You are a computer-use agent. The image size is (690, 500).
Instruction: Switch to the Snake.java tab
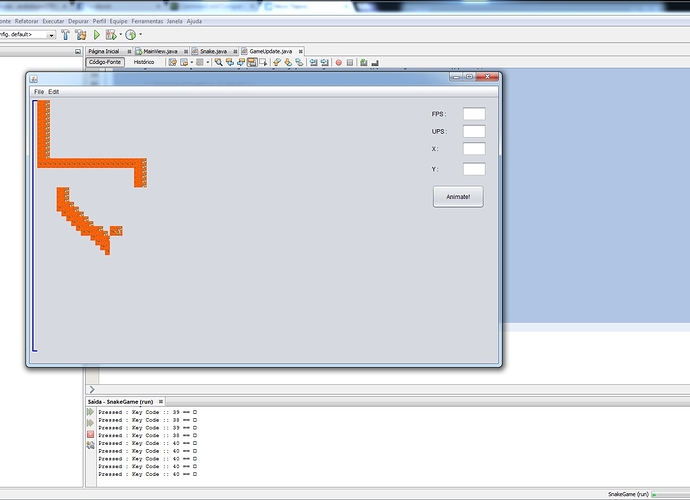tap(213, 51)
